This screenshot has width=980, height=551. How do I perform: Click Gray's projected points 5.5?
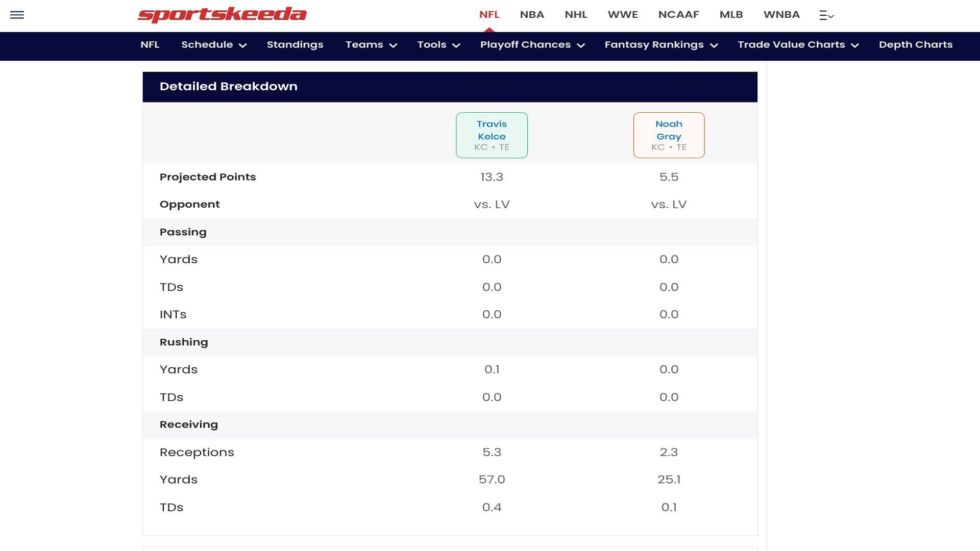(x=669, y=177)
